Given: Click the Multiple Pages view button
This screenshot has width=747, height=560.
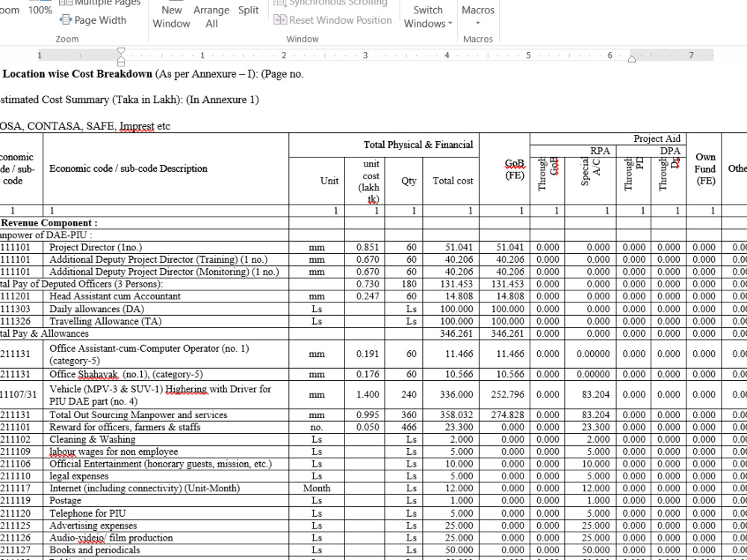Looking at the screenshot, I should [99, 3].
